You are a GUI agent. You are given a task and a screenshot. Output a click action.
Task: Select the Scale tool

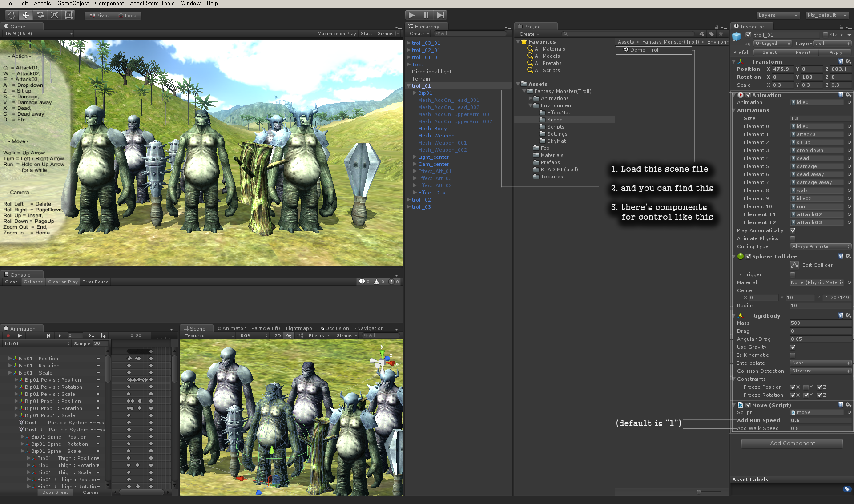click(x=54, y=15)
